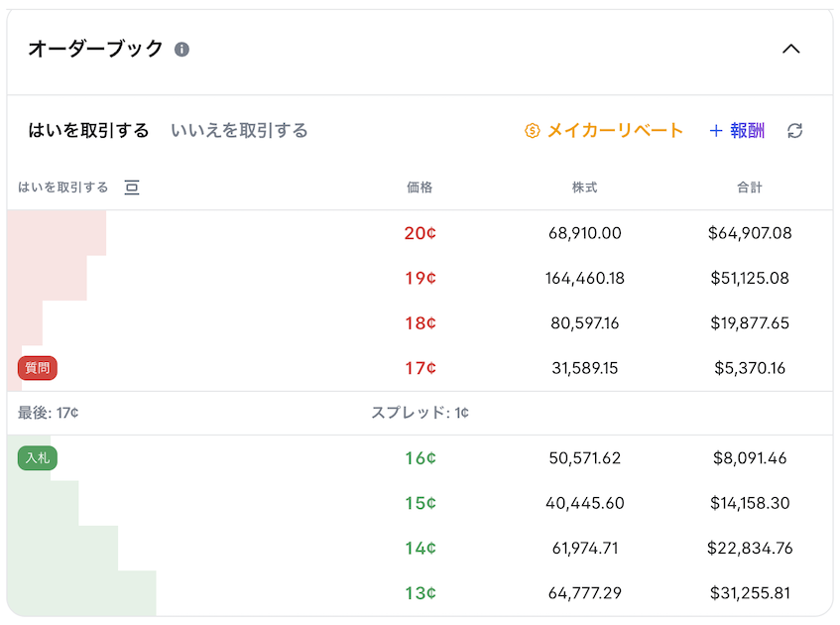This screenshot has width=840, height=625.
Task: Click the オーダーブック panel title
Action: [x=95, y=50]
